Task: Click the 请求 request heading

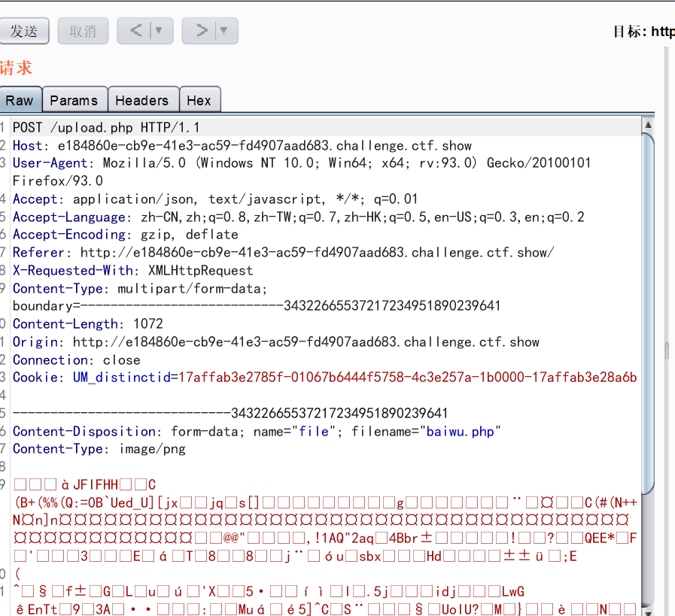Action: (x=16, y=68)
